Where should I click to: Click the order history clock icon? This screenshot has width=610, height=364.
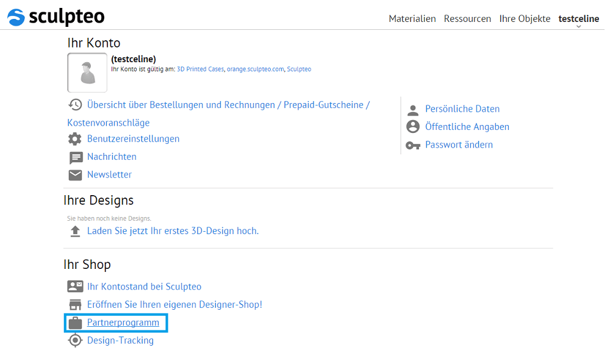point(75,105)
